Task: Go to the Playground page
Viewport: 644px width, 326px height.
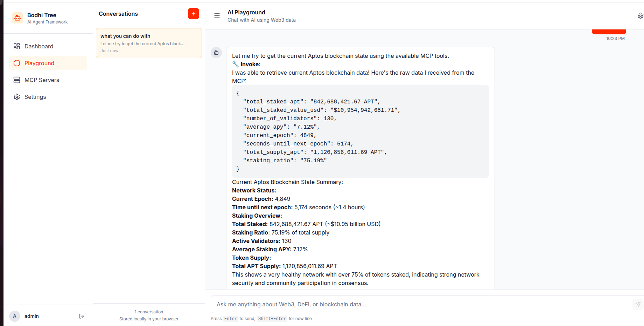Action: point(48,63)
